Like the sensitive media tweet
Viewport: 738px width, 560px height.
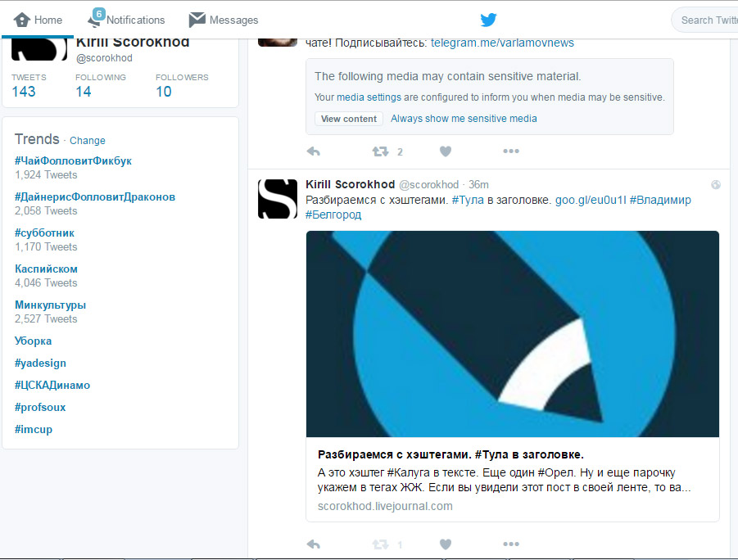(446, 151)
